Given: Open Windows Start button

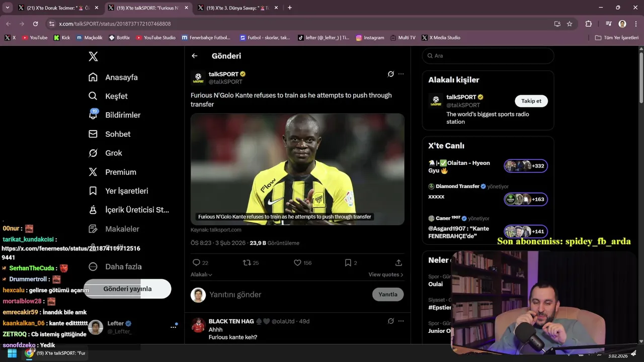Looking at the screenshot, I should 12,353.
